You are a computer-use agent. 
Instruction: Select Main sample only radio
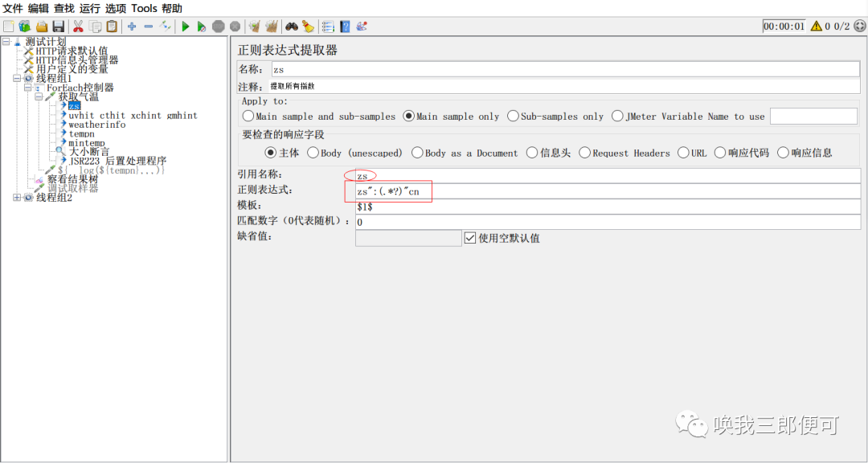(x=409, y=117)
